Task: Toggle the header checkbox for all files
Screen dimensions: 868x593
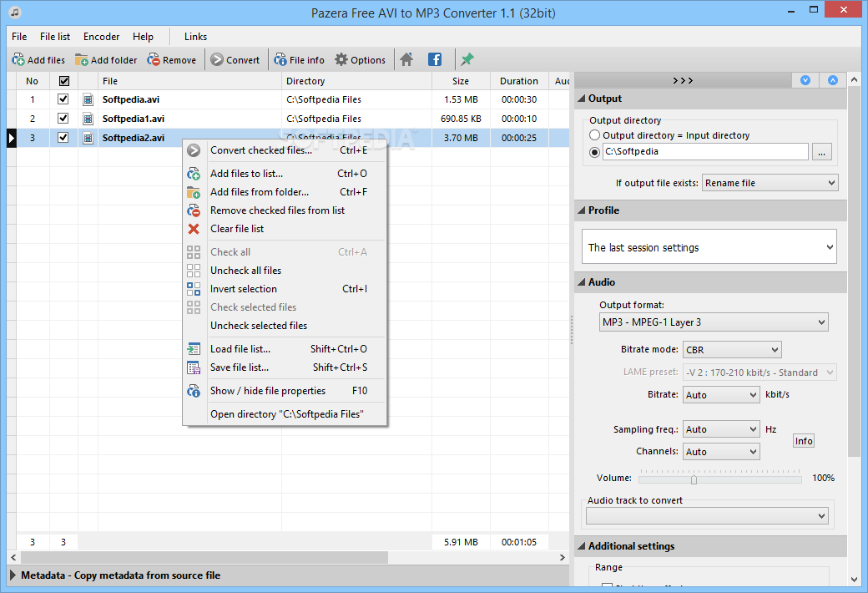Action: [x=64, y=81]
